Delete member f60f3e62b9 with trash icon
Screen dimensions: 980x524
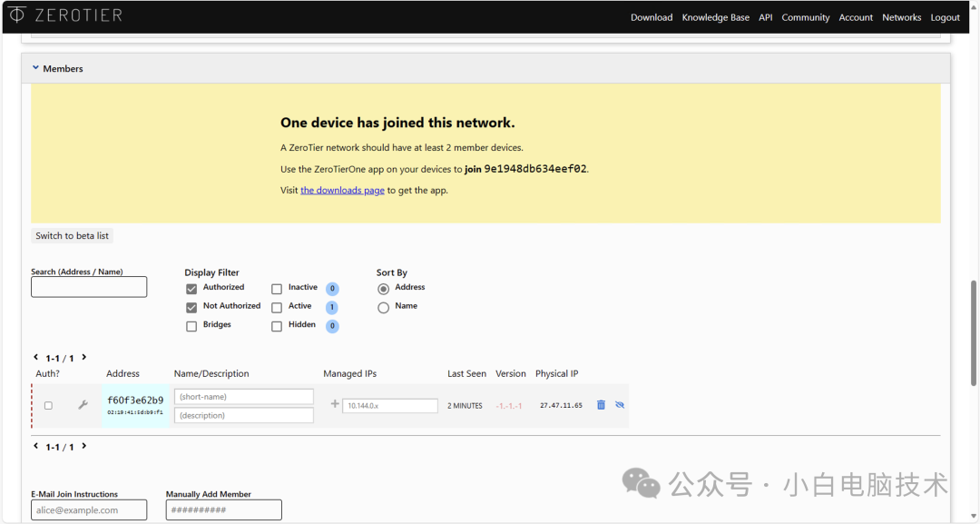tap(601, 405)
